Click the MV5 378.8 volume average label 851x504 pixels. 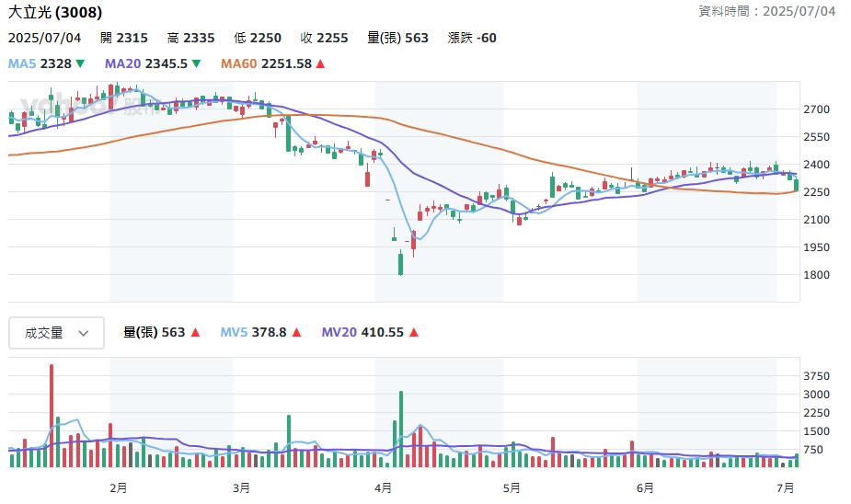(253, 332)
